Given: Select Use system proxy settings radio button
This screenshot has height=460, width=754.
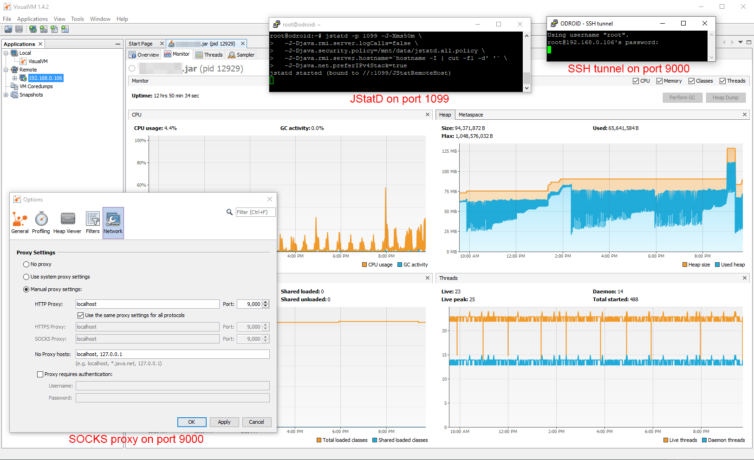Looking at the screenshot, I should click(26, 277).
